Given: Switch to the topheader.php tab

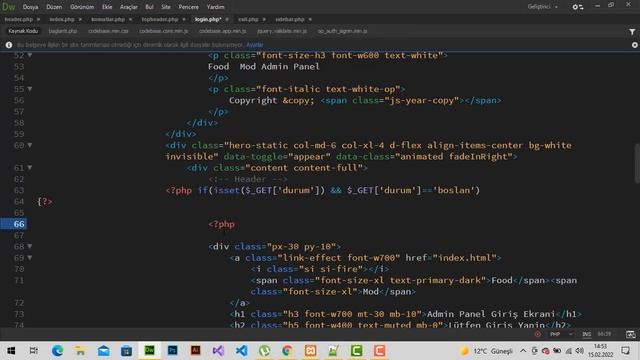Looking at the screenshot, I should [160, 19].
